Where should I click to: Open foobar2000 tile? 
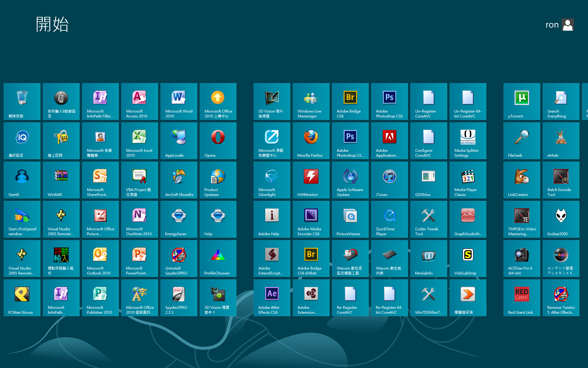561,219
